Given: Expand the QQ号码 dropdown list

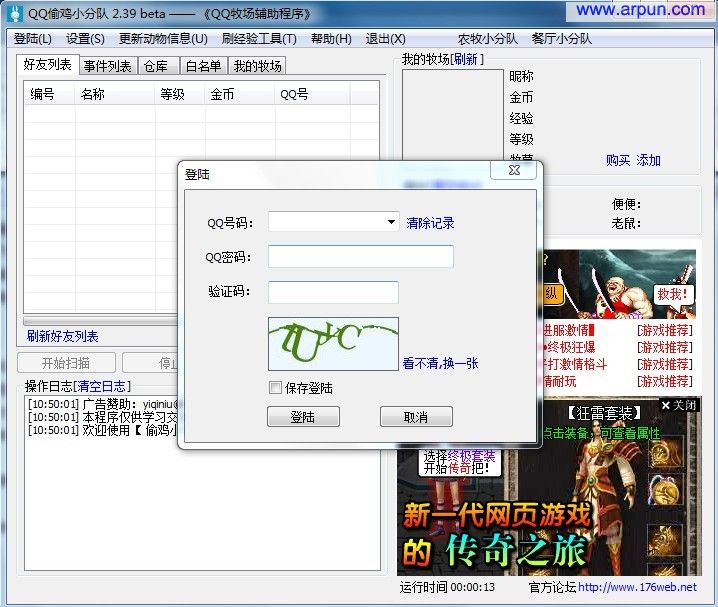Looking at the screenshot, I should (391, 222).
